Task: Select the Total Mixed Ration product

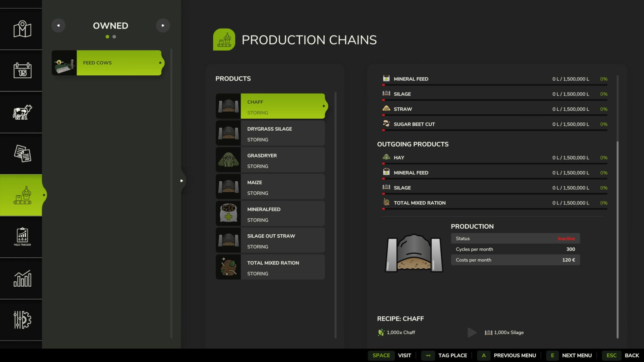Action: tap(270, 267)
